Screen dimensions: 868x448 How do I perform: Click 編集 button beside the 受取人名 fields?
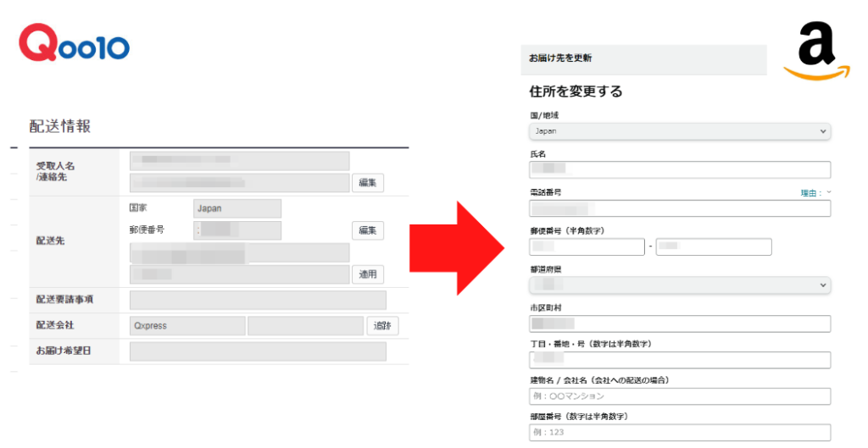(x=367, y=183)
